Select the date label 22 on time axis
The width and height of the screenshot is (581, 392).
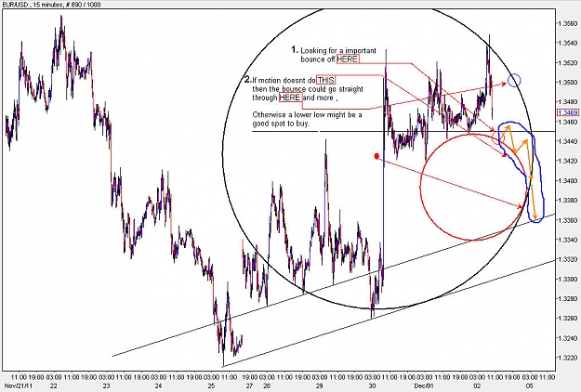[53, 386]
